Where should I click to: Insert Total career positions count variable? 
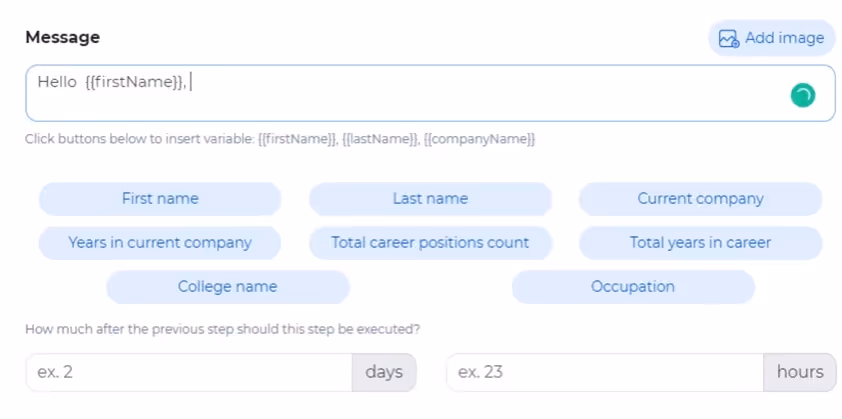point(430,243)
